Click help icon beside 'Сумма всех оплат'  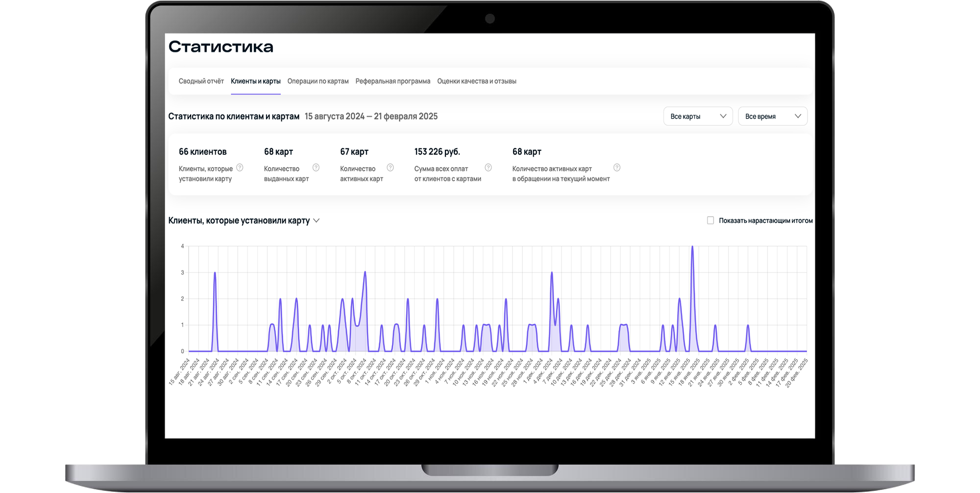(x=488, y=168)
